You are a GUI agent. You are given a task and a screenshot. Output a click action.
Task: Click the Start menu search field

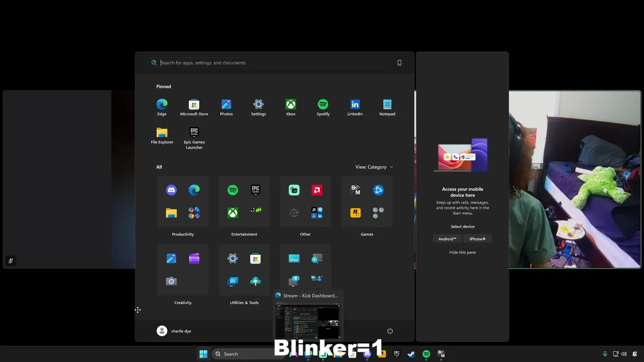point(270,63)
